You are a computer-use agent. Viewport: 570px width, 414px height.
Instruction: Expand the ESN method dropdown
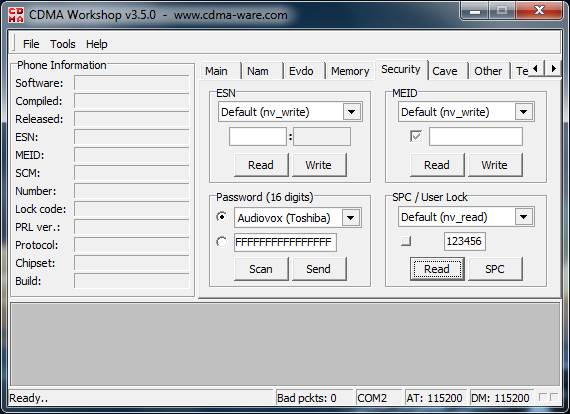(x=352, y=112)
